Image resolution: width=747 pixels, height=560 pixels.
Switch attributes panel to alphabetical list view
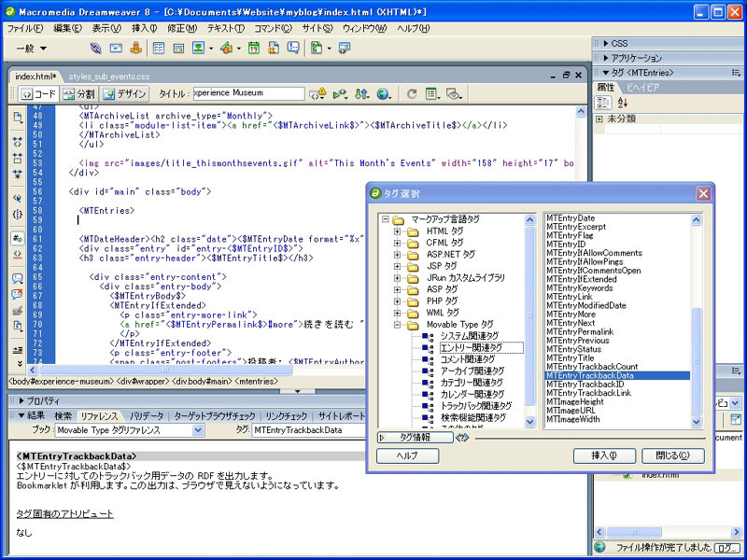click(x=622, y=103)
